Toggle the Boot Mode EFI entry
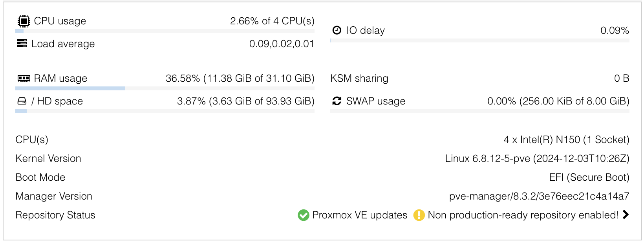This screenshot has height=242, width=644. click(588, 177)
